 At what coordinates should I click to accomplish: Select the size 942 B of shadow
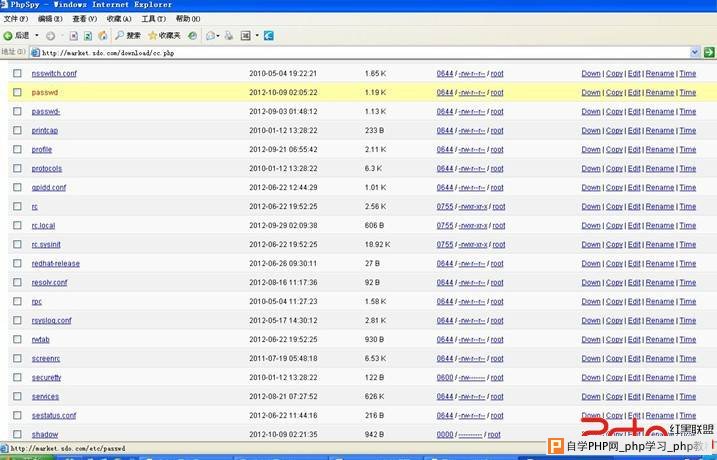coord(375,434)
